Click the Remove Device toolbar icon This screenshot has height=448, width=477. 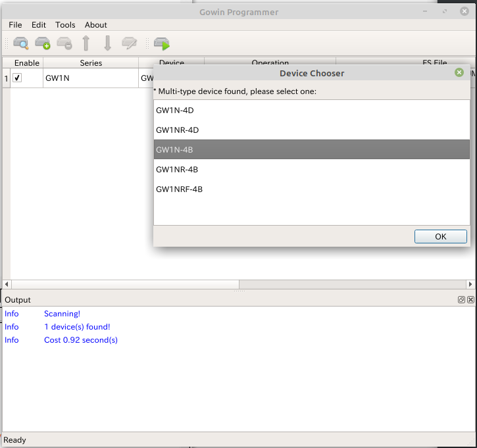[x=64, y=43]
